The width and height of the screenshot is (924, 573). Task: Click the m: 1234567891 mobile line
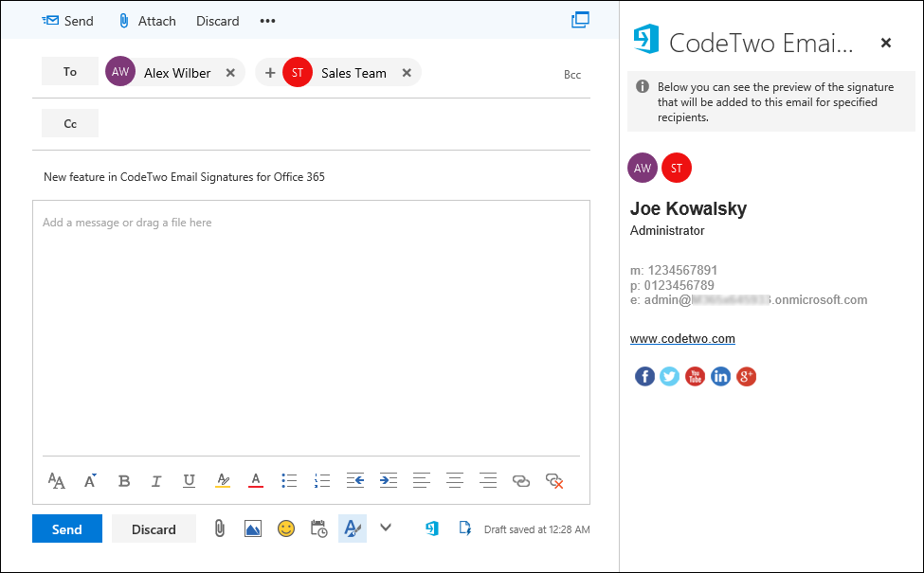(674, 270)
